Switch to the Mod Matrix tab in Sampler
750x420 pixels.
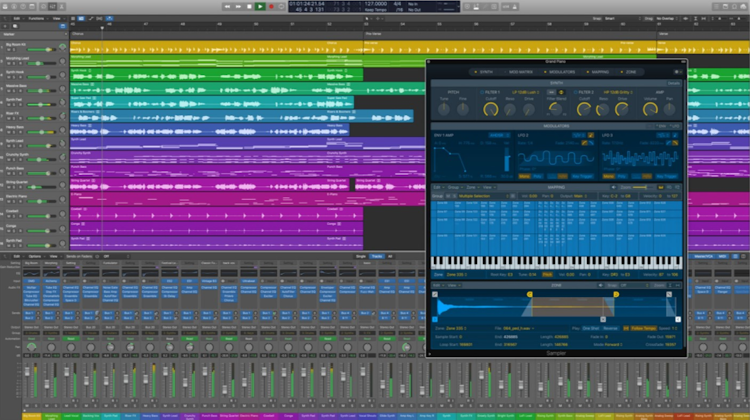click(521, 72)
